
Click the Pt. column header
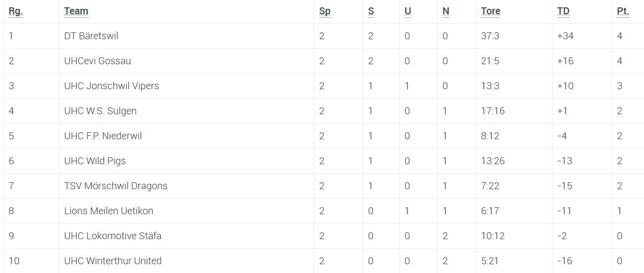[622, 11]
